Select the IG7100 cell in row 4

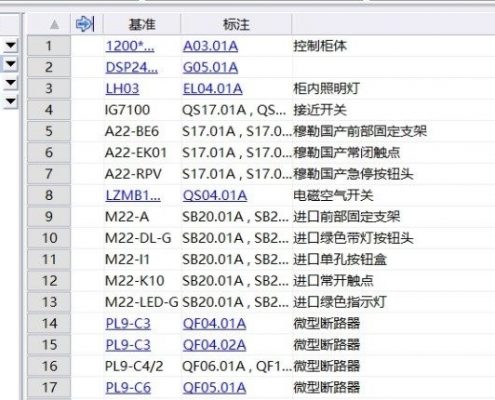pyautogui.click(x=127, y=110)
